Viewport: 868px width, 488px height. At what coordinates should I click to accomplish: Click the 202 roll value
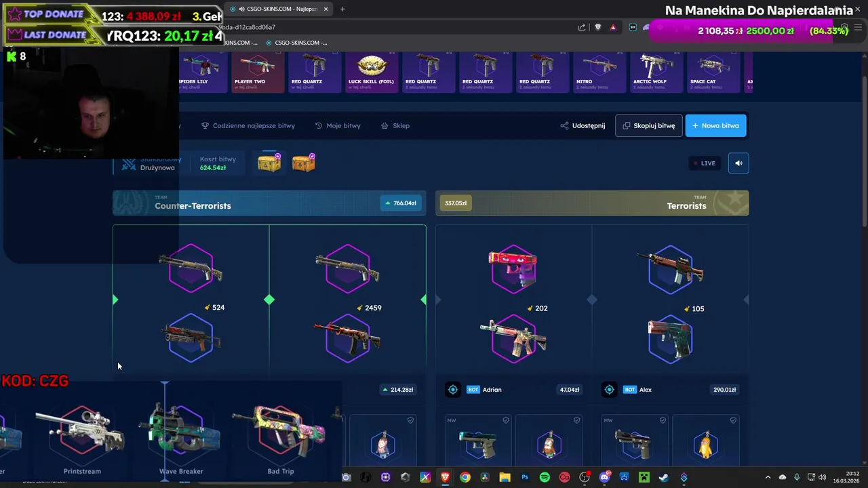point(537,308)
